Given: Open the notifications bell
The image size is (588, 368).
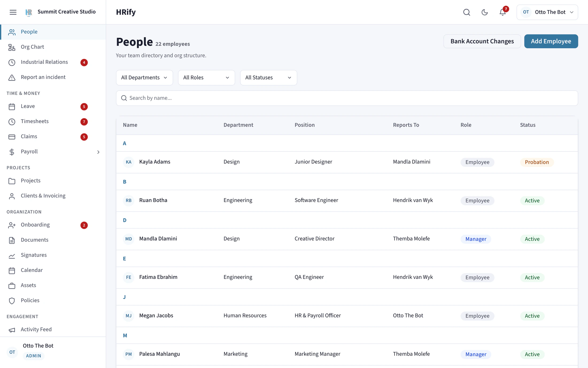Looking at the screenshot, I should point(503,12).
